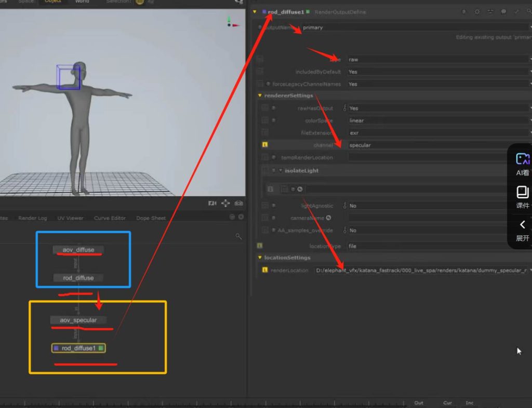This screenshot has width=532, height=408.
Task: Collapse the rendererSettings group
Action: tap(260, 96)
